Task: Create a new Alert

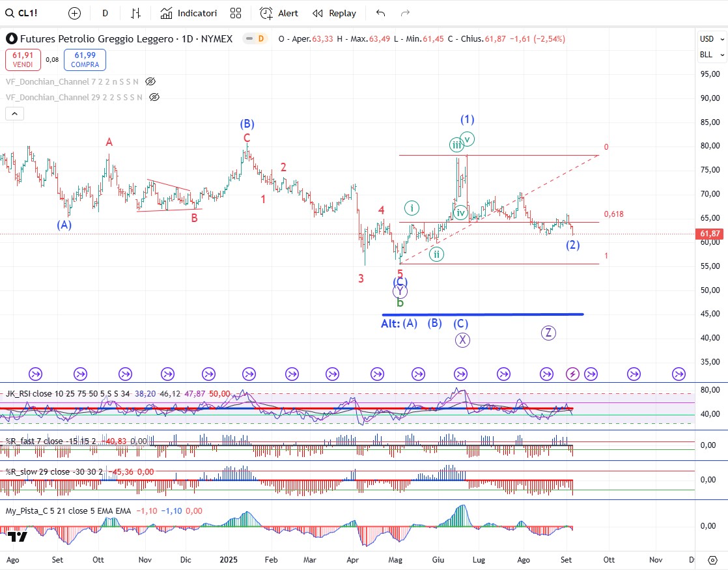Action: 279,13
